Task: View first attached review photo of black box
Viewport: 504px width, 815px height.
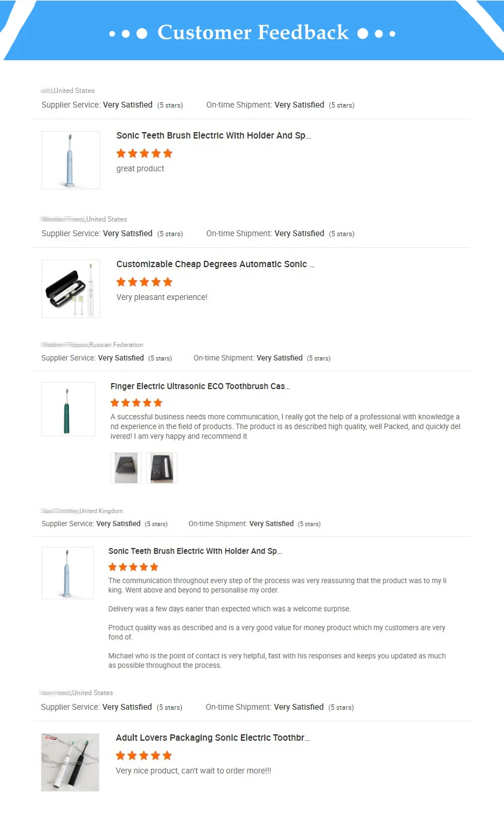Action: tap(126, 468)
